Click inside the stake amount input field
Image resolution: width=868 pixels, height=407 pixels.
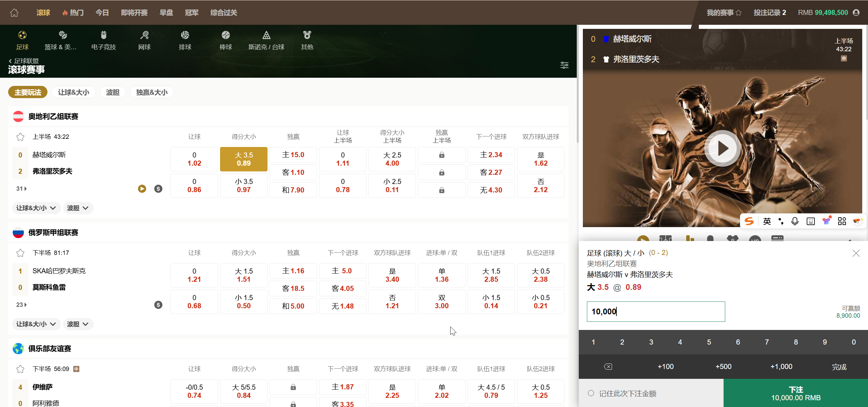point(655,311)
